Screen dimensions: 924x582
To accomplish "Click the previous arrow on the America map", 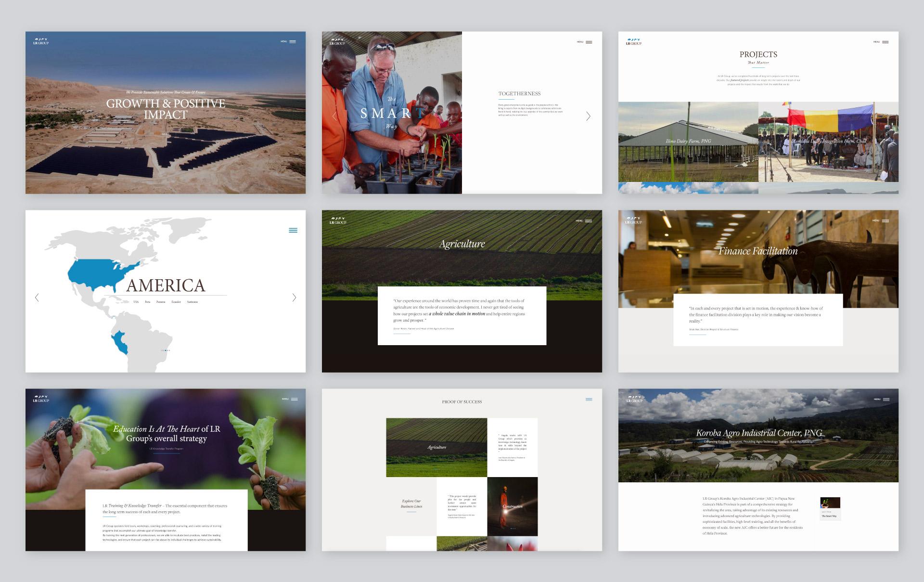I will (37, 297).
